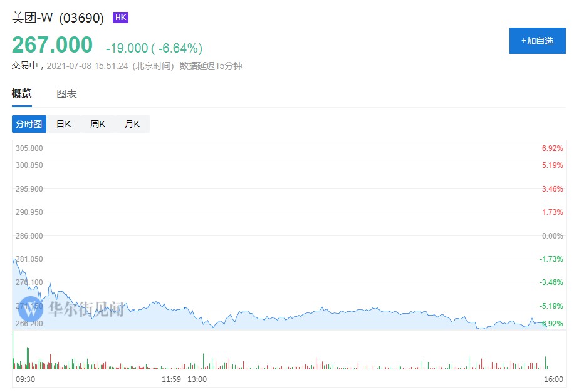574x392 pixels.
Task: Click the 数据延迟15分钟 notice
Action: pyautogui.click(x=211, y=66)
